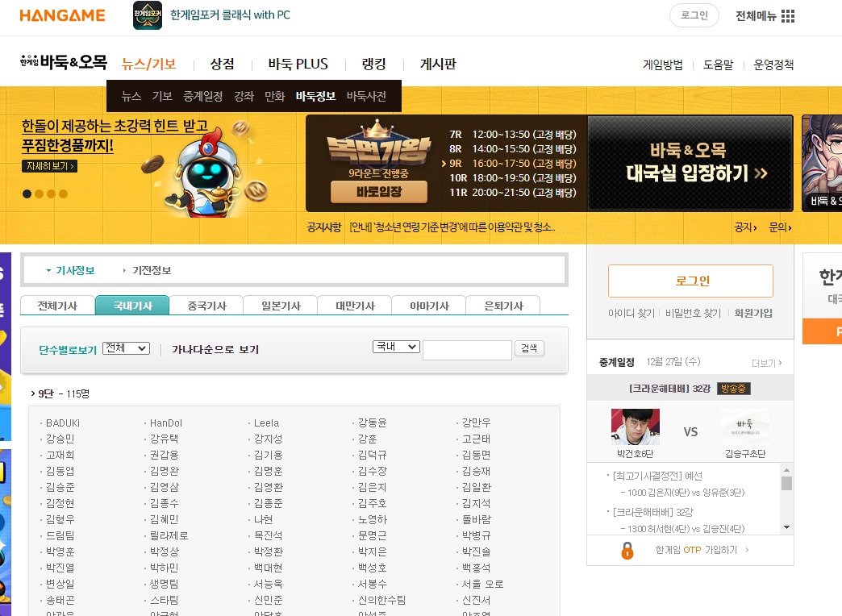Select the third banner carousel dot
The image size is (842, 616).
coord(51,194)
